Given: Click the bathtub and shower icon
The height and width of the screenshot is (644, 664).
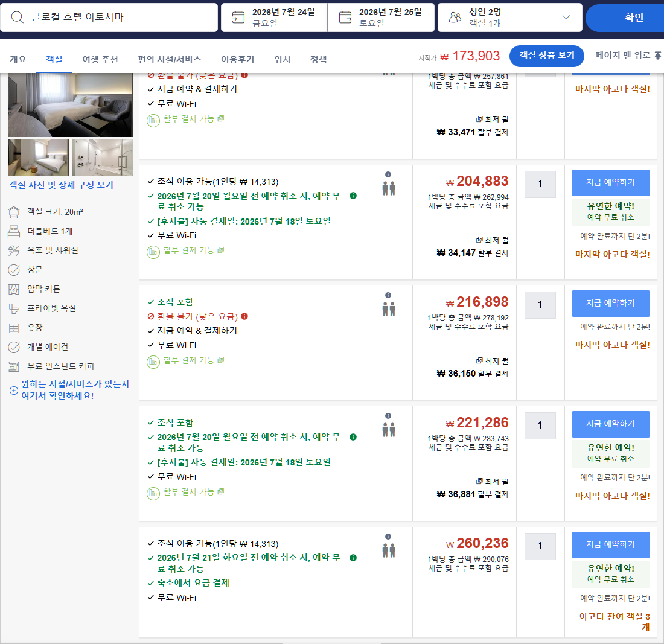Looking at the screenshot, I should (x=14, y=250).
